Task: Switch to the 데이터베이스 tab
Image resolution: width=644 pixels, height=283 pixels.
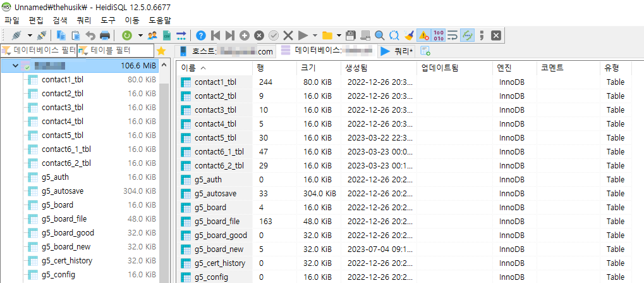Action: (x=327, y=51)
